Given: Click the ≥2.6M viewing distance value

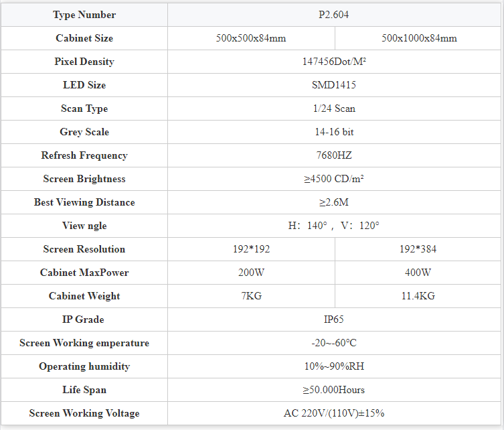Looking at the screenshot, I should tap(333, 203).
